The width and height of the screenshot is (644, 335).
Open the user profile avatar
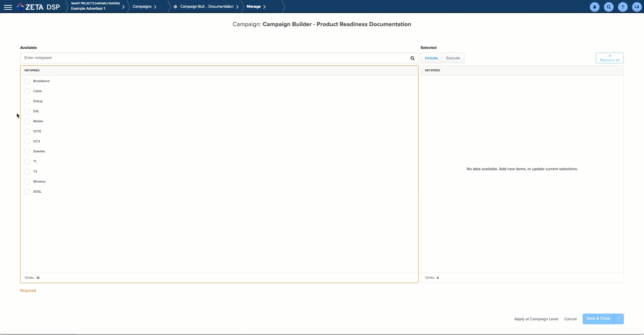pos(637,7)
